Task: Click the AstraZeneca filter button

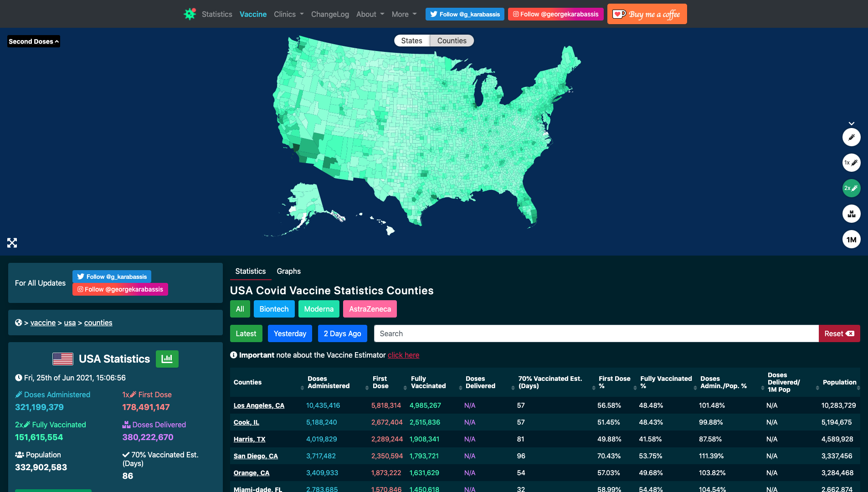Action: pos(370,309)
